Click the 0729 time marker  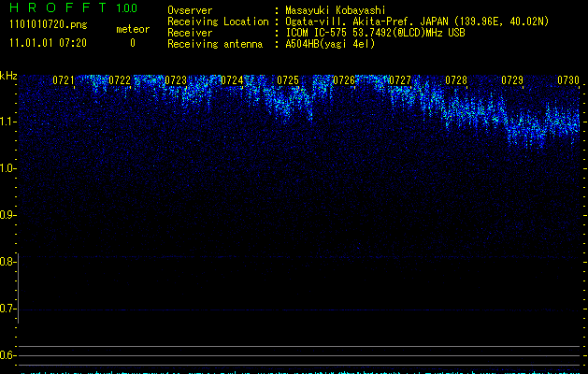click(512, 80)
